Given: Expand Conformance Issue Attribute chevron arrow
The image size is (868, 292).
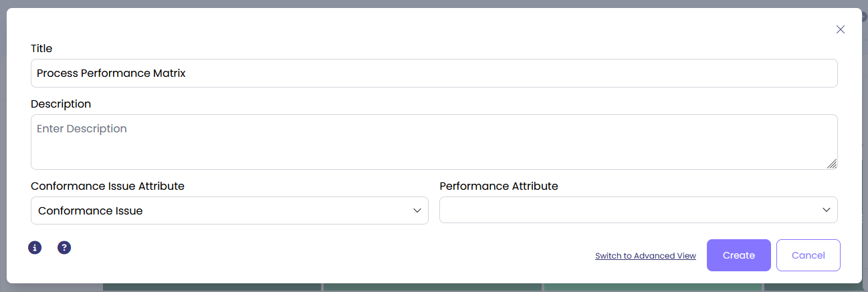Looking at the screenshot, I should (x=417, y=210).
